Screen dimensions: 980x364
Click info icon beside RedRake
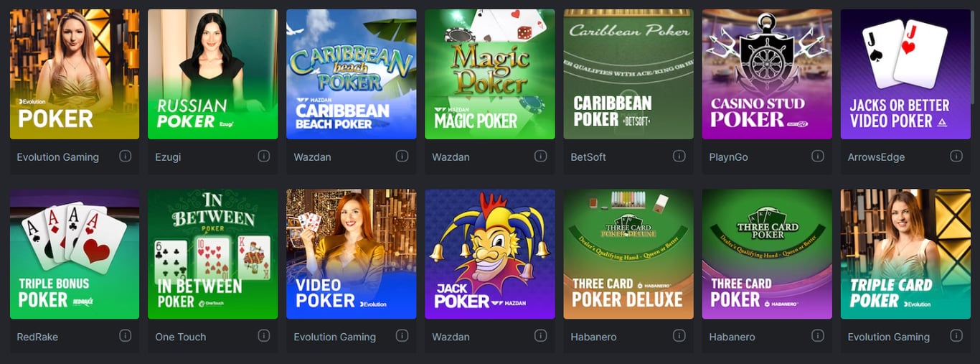pyautogui.click(x=126, y=335)
